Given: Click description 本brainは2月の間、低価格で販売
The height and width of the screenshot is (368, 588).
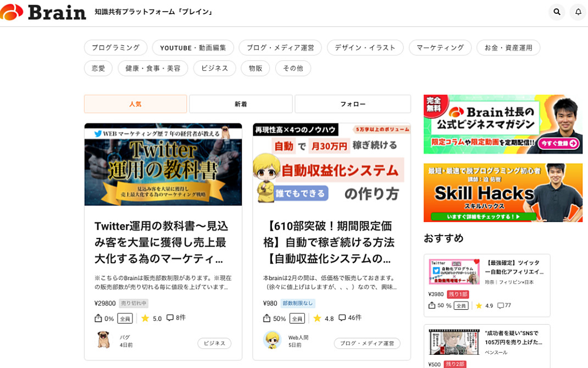Looking at the screenshot, I should click(x=330, y=282).
